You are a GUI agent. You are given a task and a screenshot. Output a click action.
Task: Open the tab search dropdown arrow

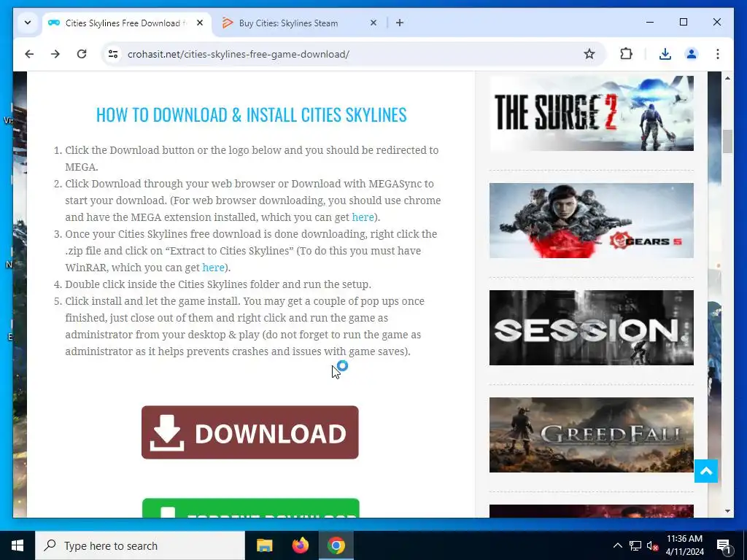28,23
